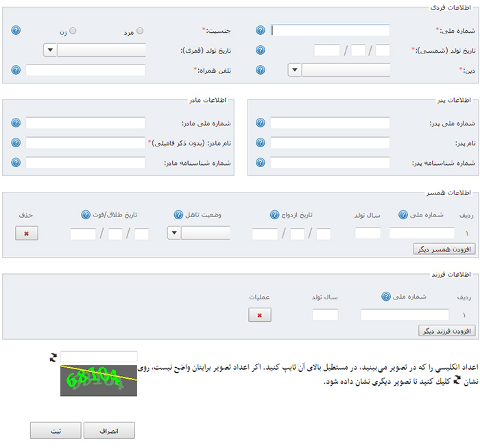Focus the شماره ملی input field
Viewport: 480px width, 448px height.
pos(331,30)
